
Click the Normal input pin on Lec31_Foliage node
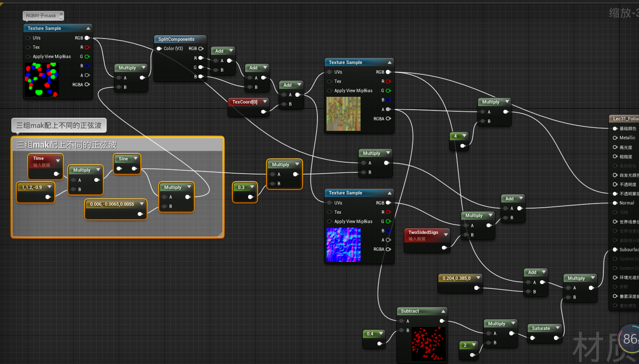click(615, 203)
